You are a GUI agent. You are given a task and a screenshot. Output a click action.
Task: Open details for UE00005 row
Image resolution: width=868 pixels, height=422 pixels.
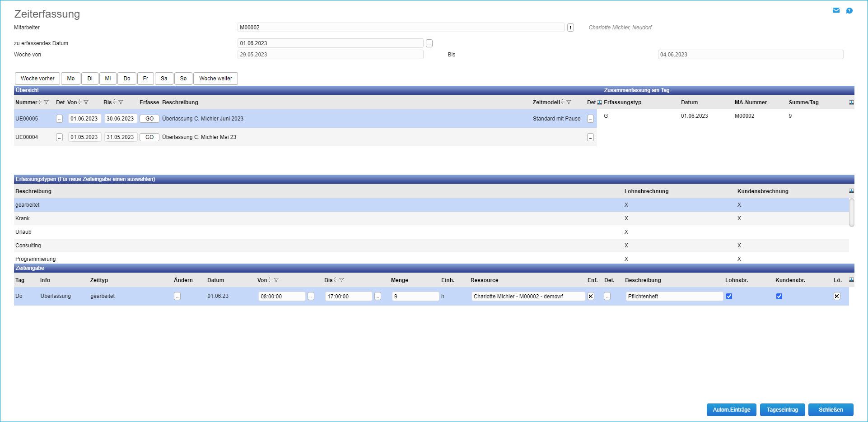point(59,119)
